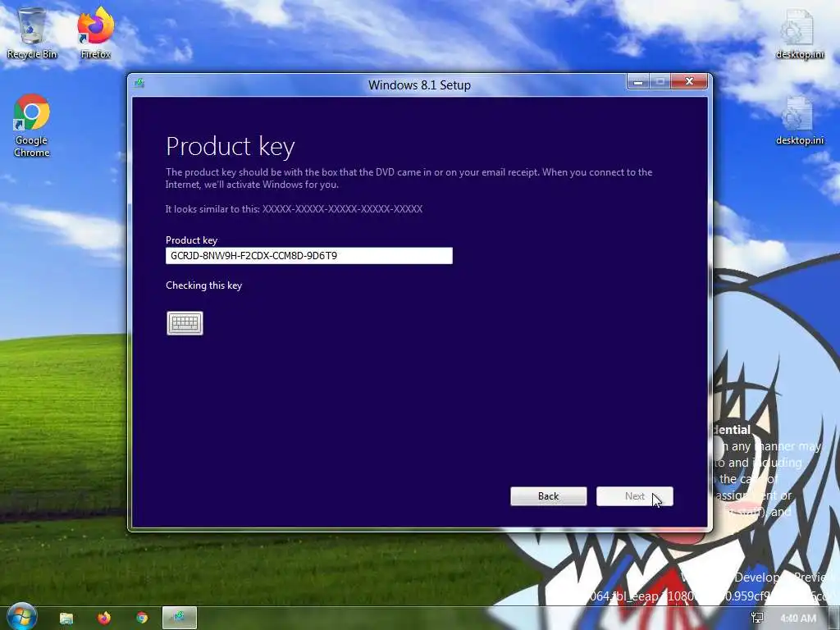Click the Show desktop strip beside the clock
The image size is (840, 630).
point(834,619)
